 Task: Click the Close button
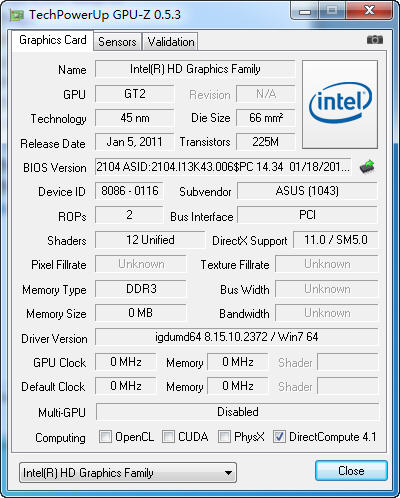click(x=351, y=471)
